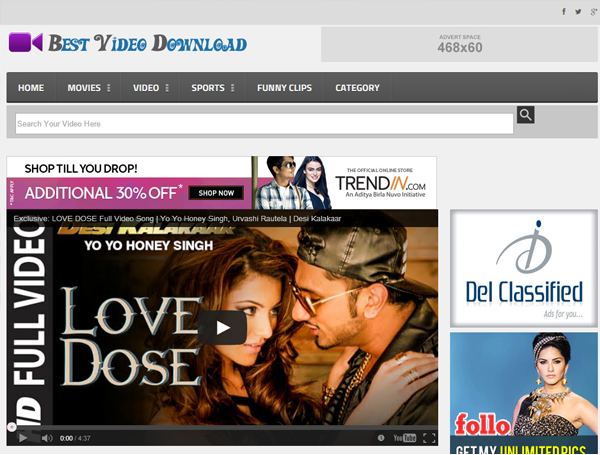600x455 pixels.
Task: Mute the video with speaker icon
Action: pyautogui.click(x=47, y=438)
